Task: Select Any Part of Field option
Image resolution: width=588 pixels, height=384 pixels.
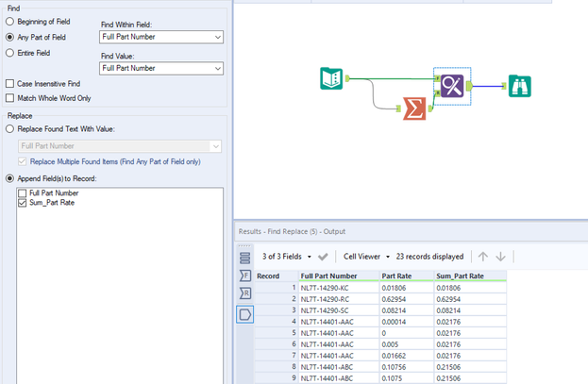Action: tap(10, 37)
